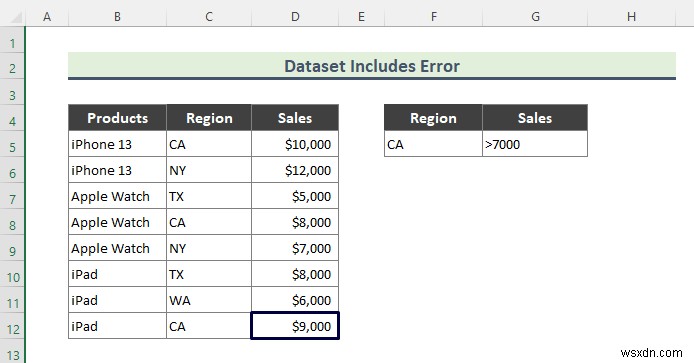694x363 pixels.
Task: Click the Region header in column C
Action: coord(209,118)
